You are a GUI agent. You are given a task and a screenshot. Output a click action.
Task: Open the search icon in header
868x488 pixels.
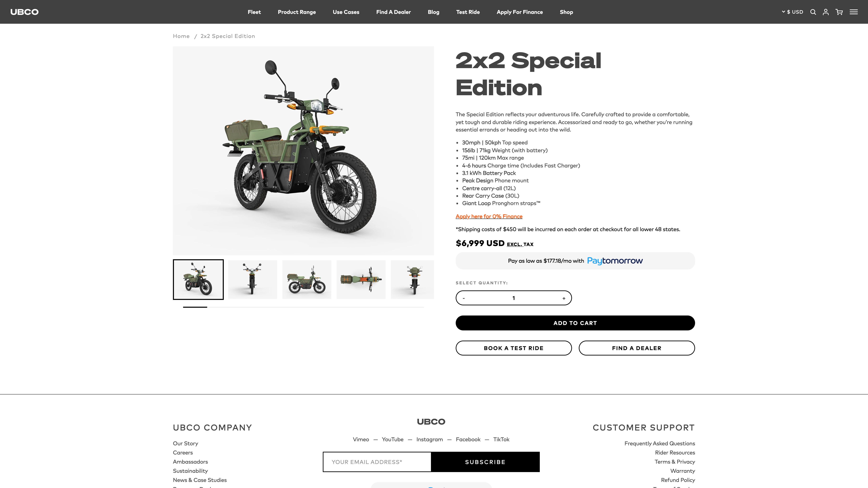813,12
